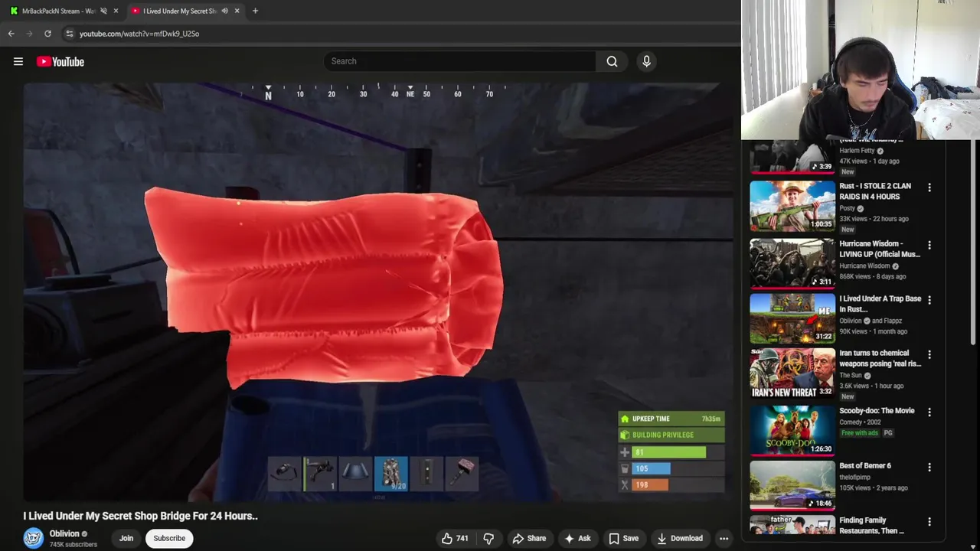980x551 pixels.
Task: Open the Oblivion channel avatar
Action: tap(33, 538)
